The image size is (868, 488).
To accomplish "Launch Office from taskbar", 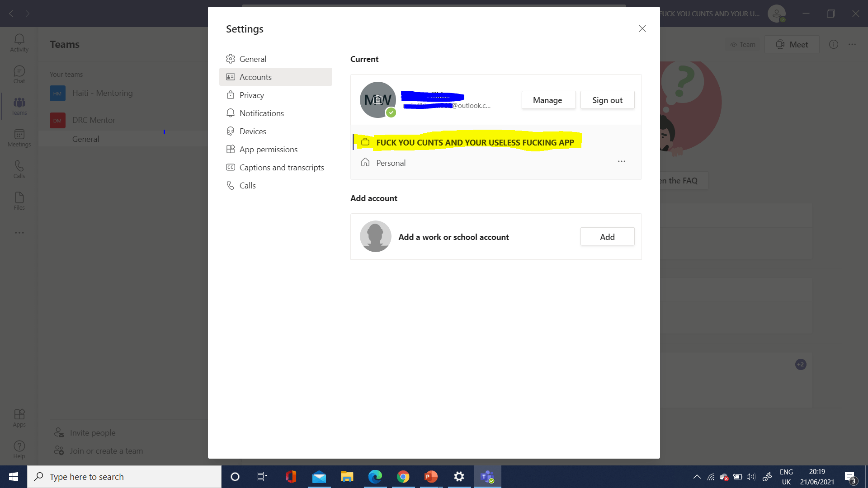I will click(291, 477).
